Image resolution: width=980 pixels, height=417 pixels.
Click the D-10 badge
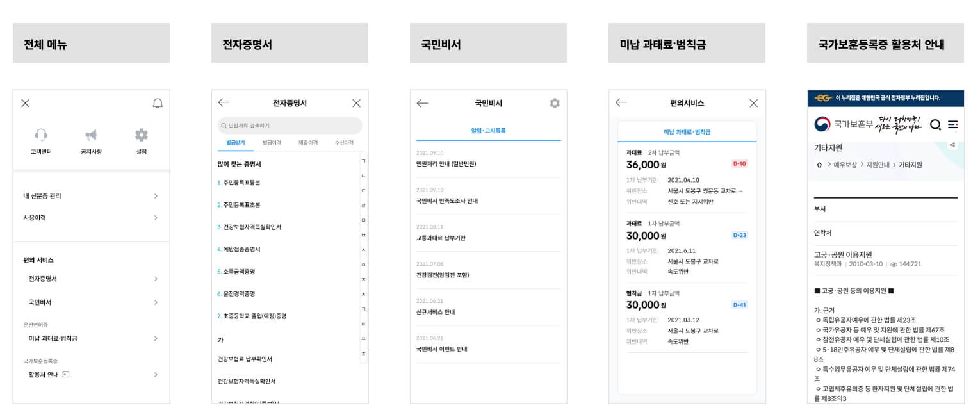click(x=739, y=164)
